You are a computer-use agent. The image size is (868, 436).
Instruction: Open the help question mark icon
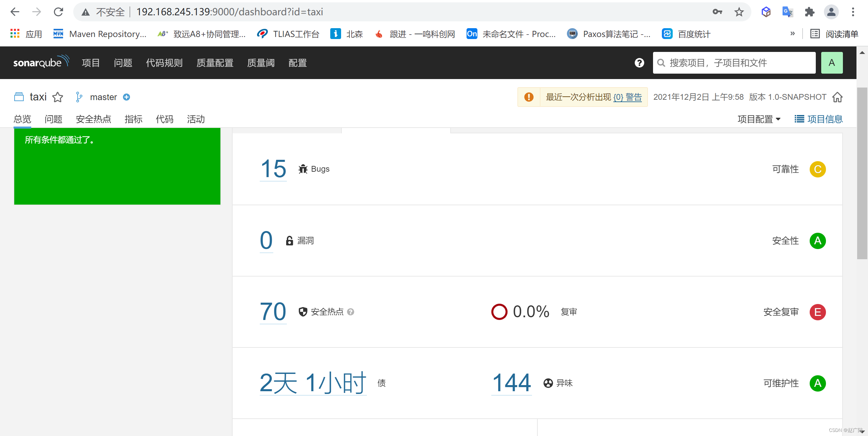tap(639, 63)
